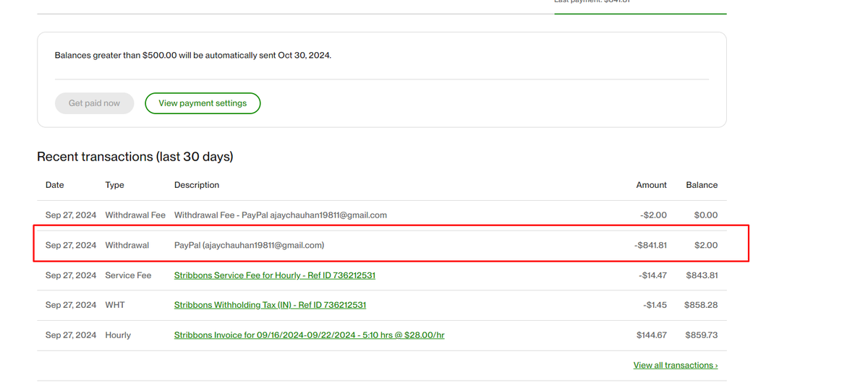This screenshot has height=388, width=868.
Task: Click the date in the Withdrawal Fee row
Action: click(x=71, y=215)
